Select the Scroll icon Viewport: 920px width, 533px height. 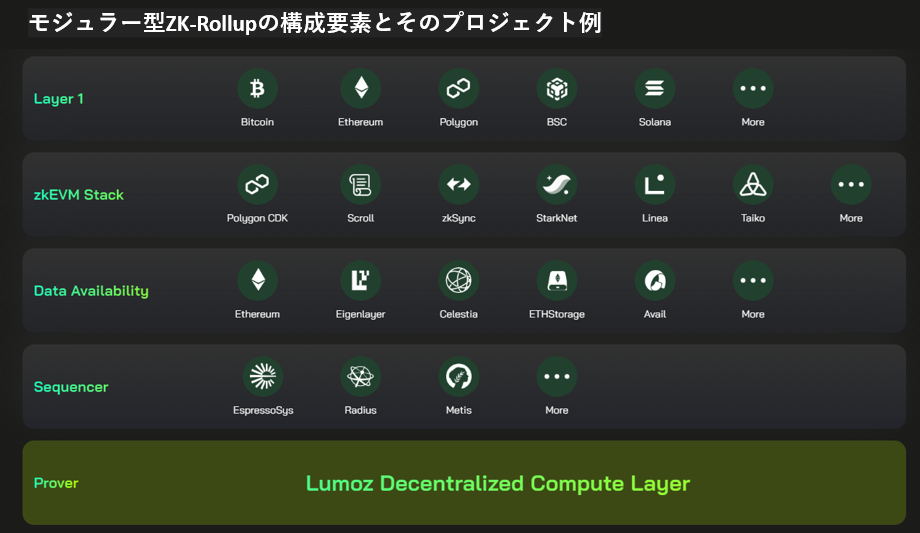coord(361,184)
